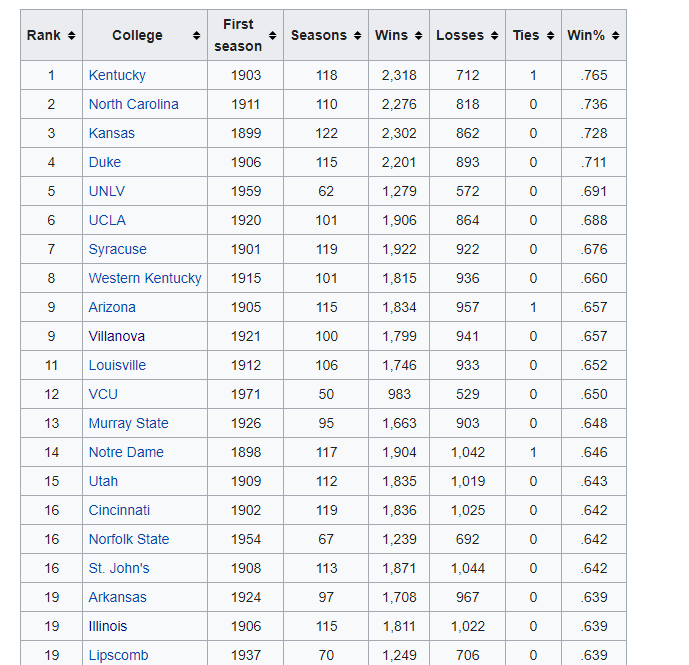Sort by Wins column sort arrows
The width and height of the screenshot is (689, 665).
click(419, 36)
